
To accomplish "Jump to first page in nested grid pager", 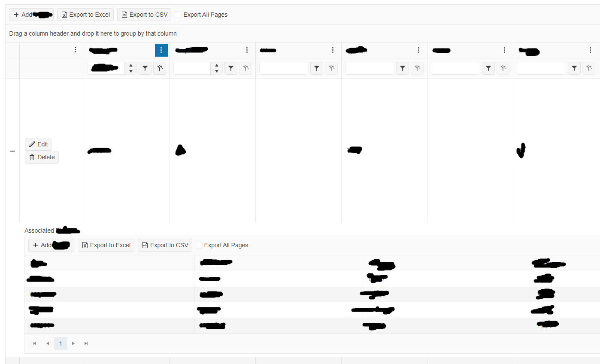I will tap(35, 343).
